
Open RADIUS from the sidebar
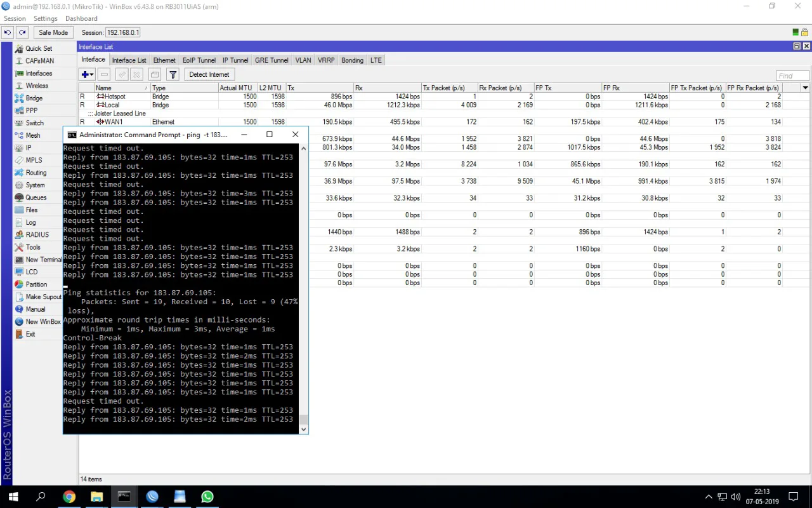38,234
